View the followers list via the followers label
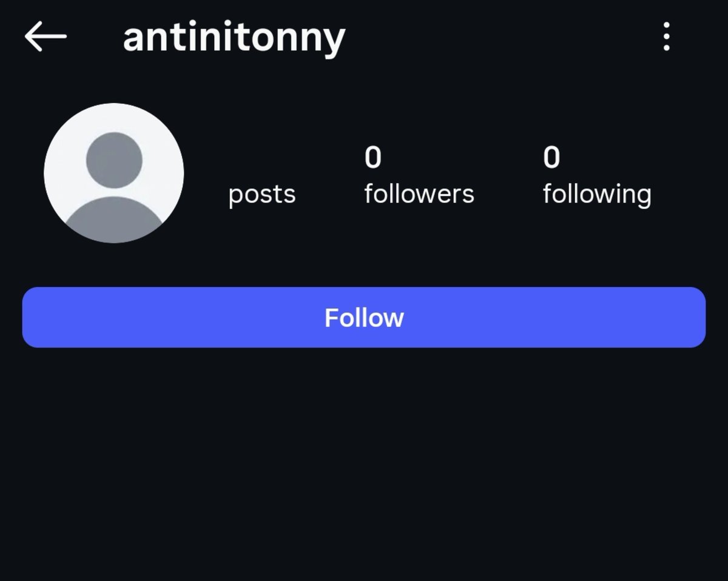This screenshot has width=728, height=581. [x=419, y=194]
